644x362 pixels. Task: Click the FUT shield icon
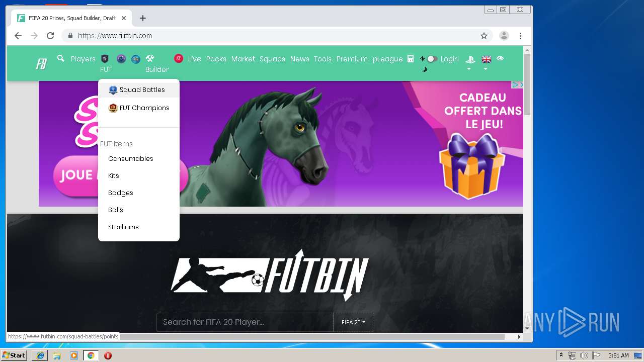(105, 59)
